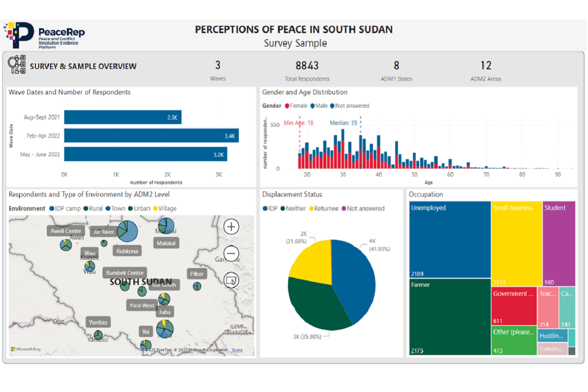Toggle IDP camp environment legend item

click(65, 209)
